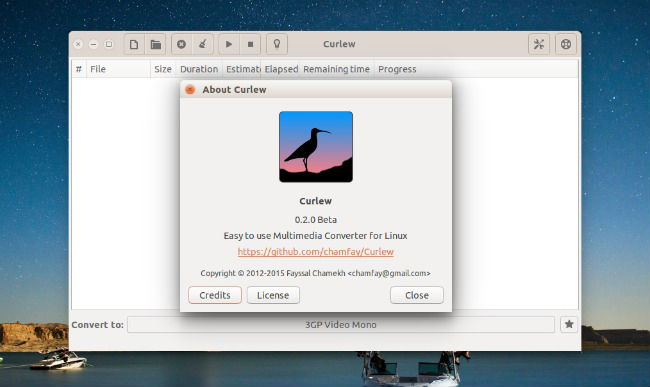The image size is (650, 387).
Task: Click the Credits button
Action: (x=215, y=295)
